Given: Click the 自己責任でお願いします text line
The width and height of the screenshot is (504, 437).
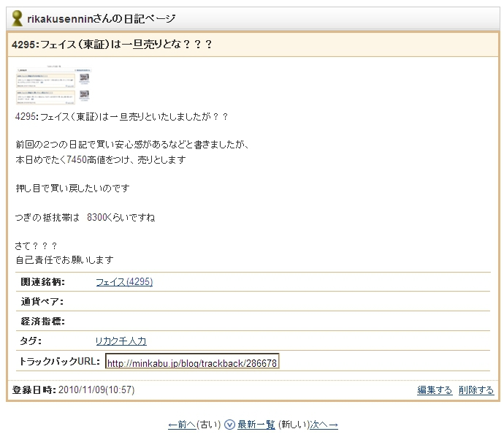Looking at the screenshot, I should pyautogui.click(x=64, y=259).
